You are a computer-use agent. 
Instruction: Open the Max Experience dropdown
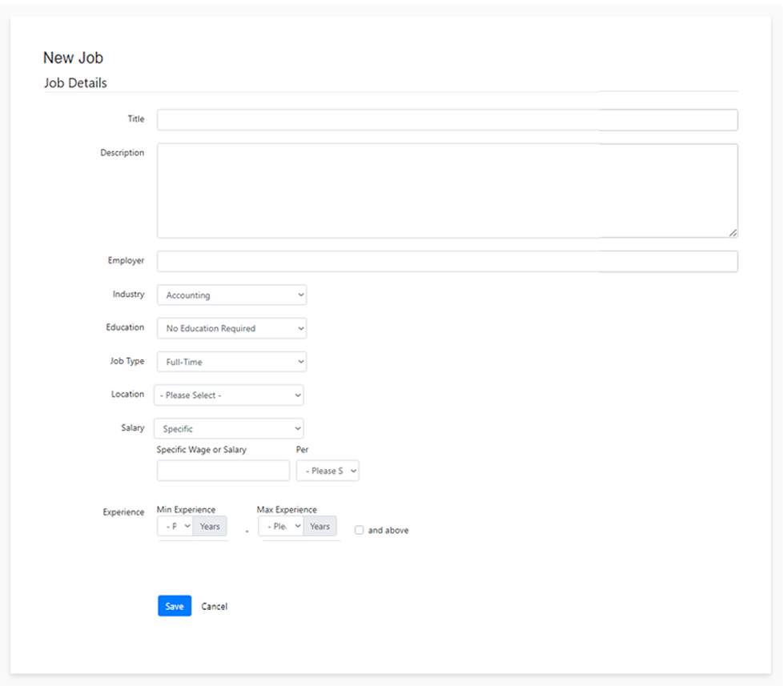point(281,527)
